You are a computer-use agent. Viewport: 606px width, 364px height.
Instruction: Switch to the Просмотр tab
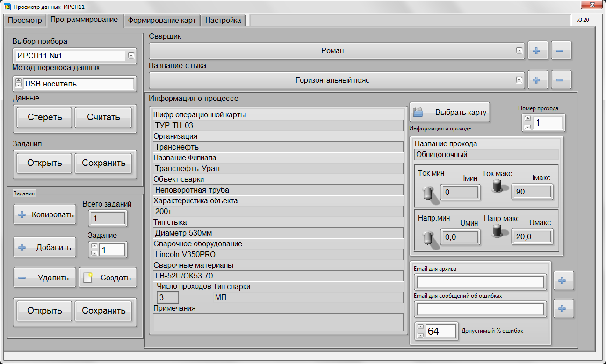25,21
